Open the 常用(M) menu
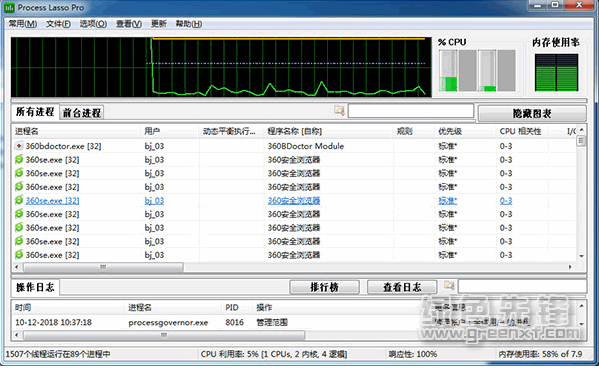Screen dimensions: 599x368 coord(23,24)
